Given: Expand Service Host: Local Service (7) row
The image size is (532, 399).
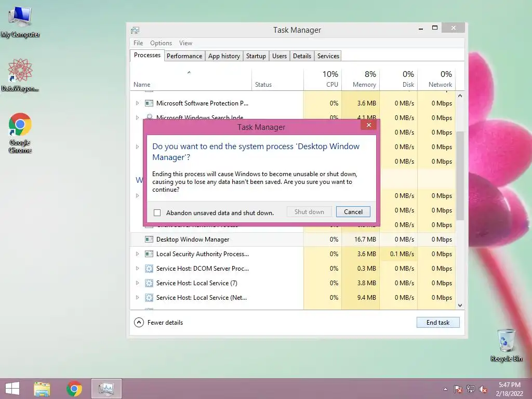Looking at the screenshot, I should (x=137, y=283).
